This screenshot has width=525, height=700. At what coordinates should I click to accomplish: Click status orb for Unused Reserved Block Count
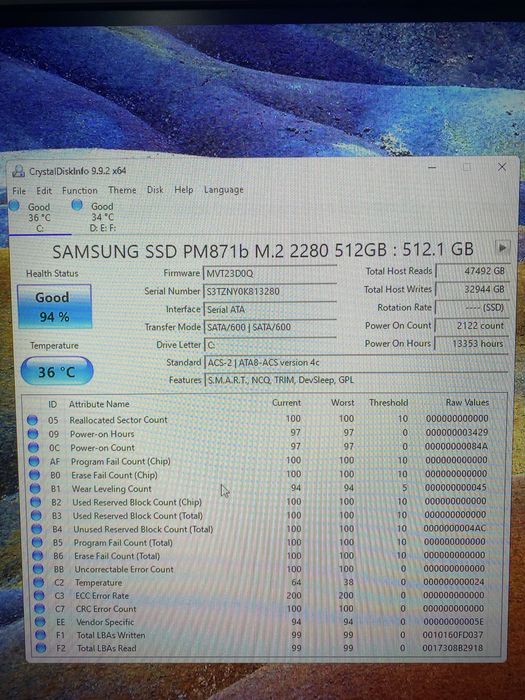37,529
